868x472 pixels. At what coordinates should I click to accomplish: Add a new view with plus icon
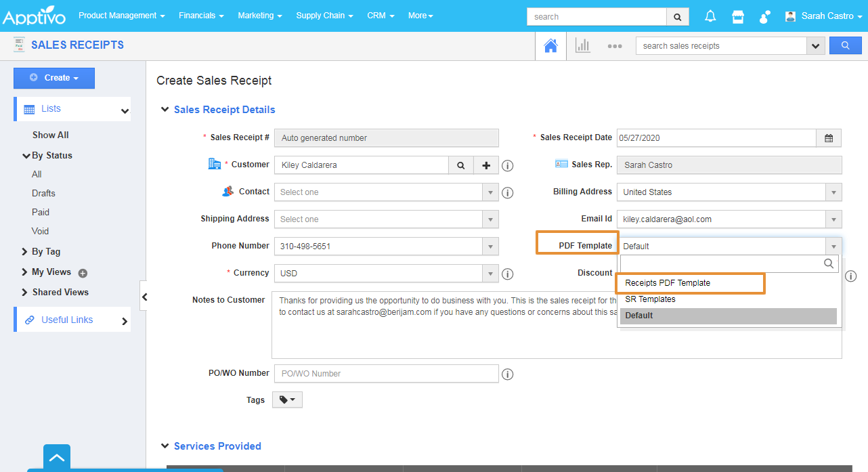click(x=83, y=274)
